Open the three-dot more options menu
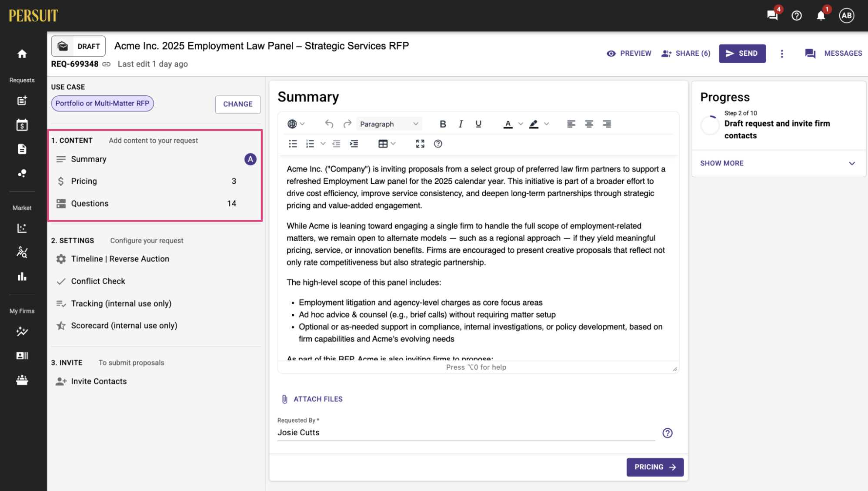This screenshot has width=868, height=491. pos(781,54)
